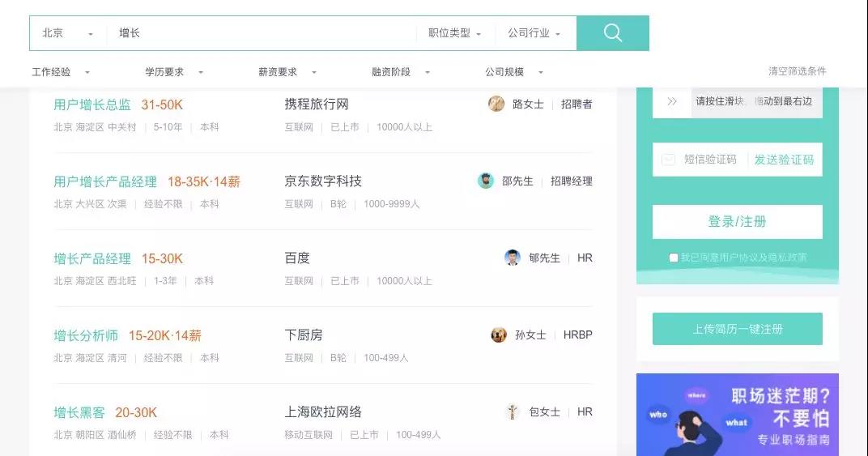Open the 职场迷茫期 banner ad
The image size is (868, 456).
pyautogui.click(x=738, y=415)
